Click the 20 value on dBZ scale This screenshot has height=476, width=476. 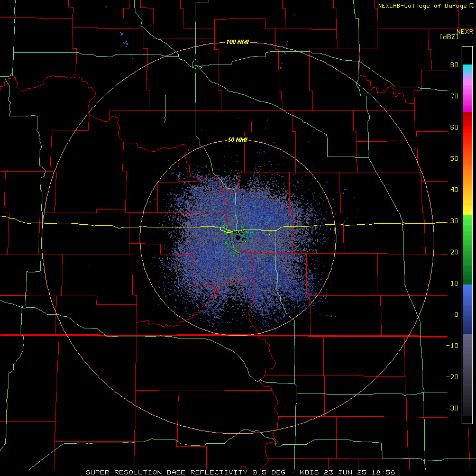pyautogui.click(x=454, y=252)
